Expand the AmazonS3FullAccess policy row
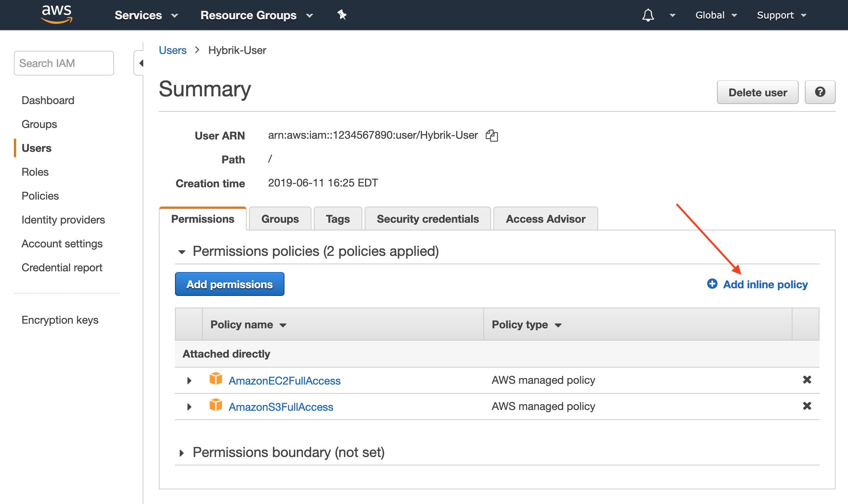Viewport: 848px width, 504px height. click(x=189, y=407)
